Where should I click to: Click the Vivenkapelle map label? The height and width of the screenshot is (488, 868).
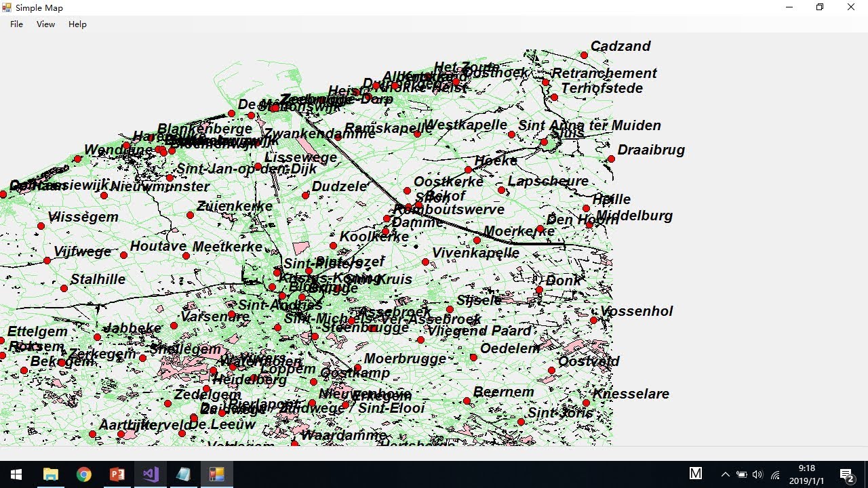click(475, 253)
